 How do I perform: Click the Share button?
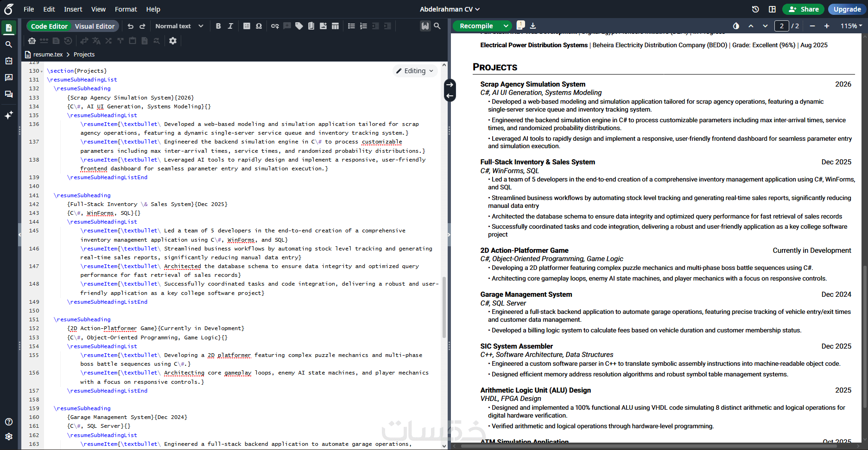click(804, 9)
